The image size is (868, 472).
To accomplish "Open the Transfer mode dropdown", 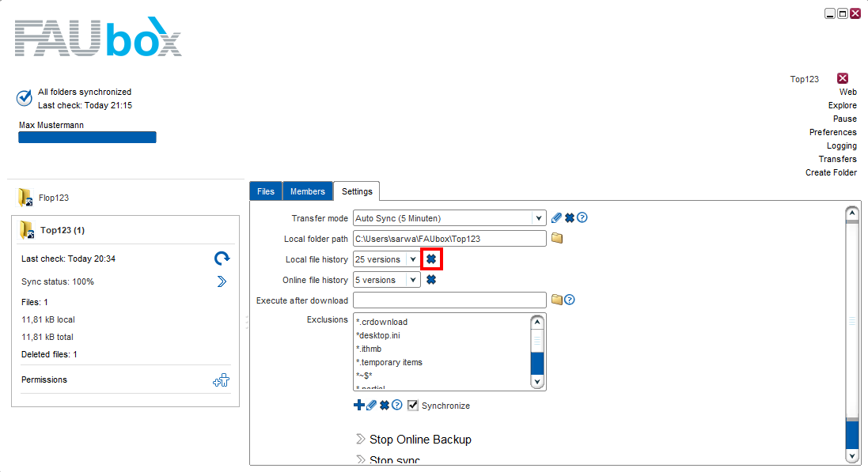I will (x=538, y=218).
